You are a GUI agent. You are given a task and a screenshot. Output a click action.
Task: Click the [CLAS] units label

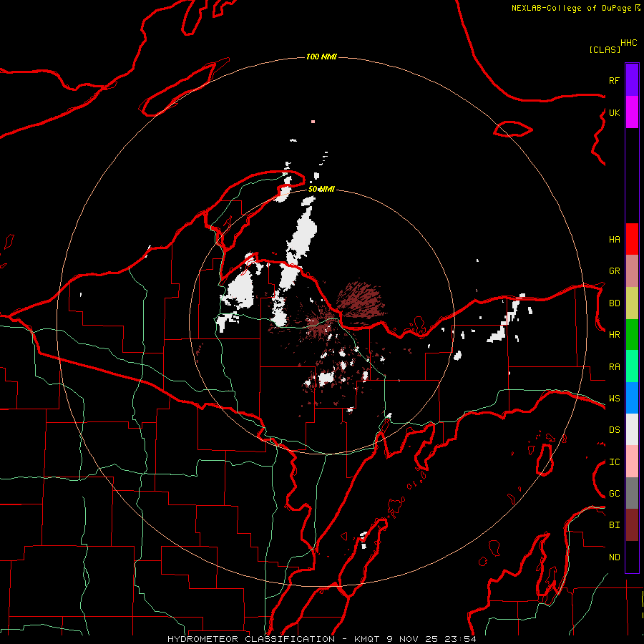pos(605,49)
